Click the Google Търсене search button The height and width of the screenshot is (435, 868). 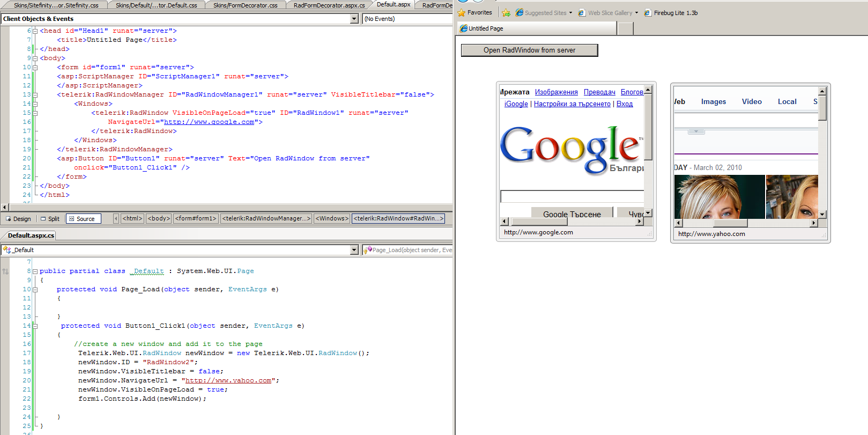(572, 212)
